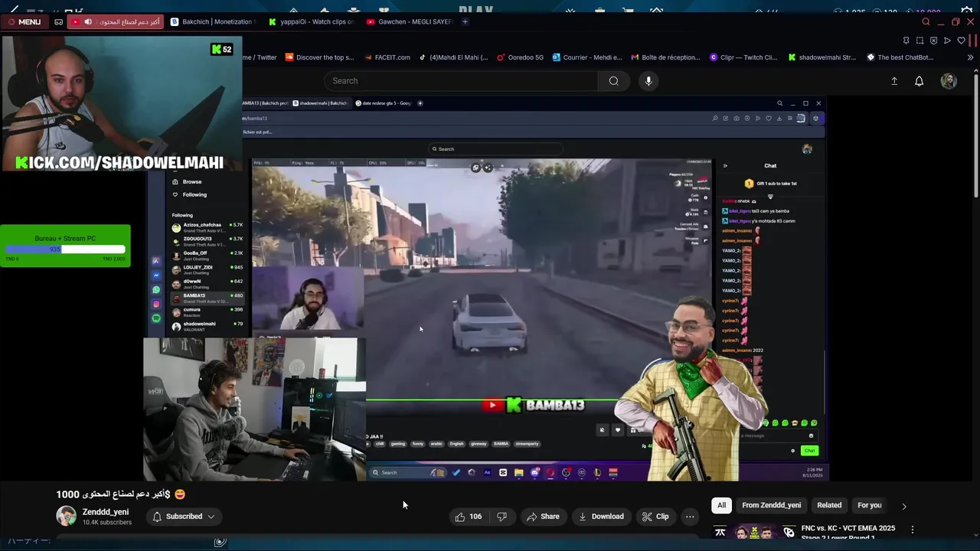Like the video with thumbs up 106

click(x=469, y=517)
